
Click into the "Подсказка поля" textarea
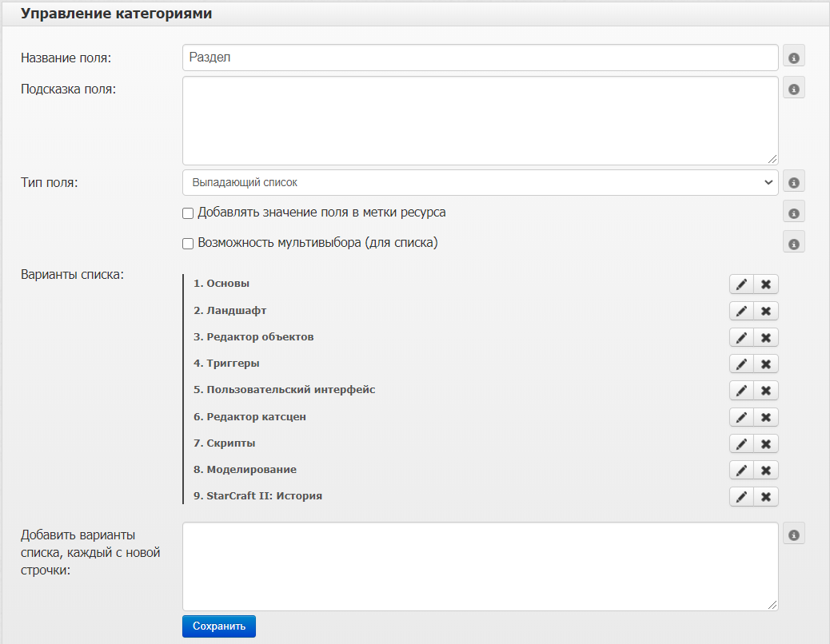coord(480,121)
